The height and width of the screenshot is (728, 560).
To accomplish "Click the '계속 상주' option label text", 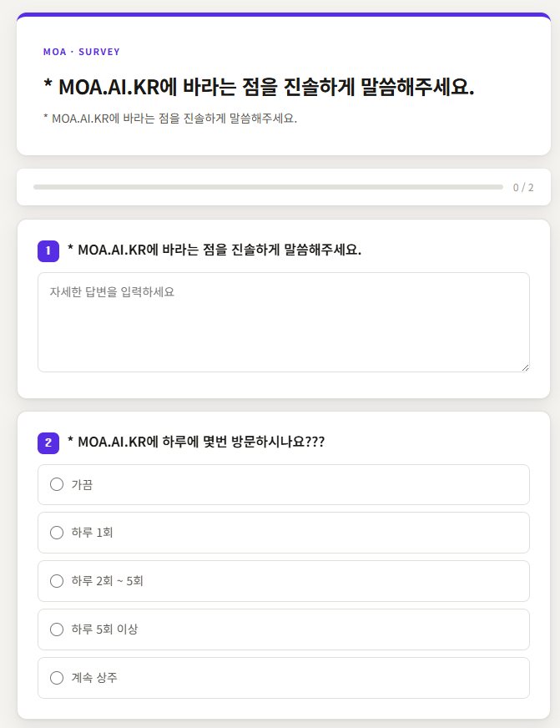I will click(94, 678).
